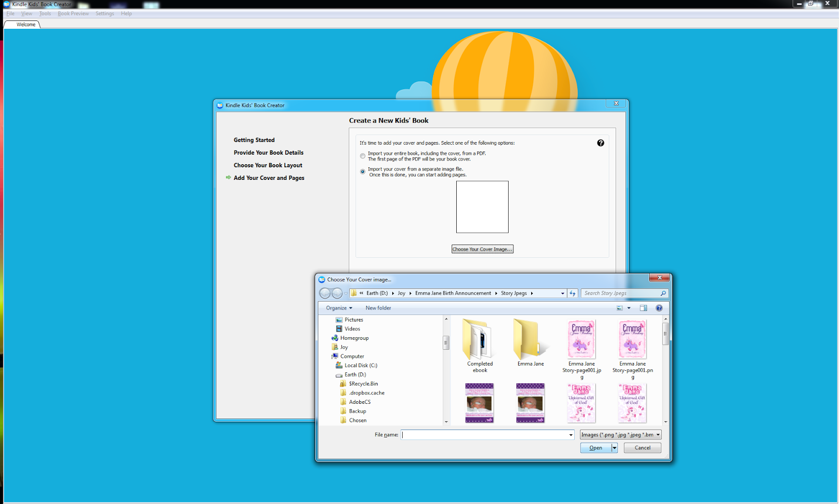This screenshot has width=839, height=504.
Task: Select 'Import your entire book from a PDF' option
Action: click(362, 156)
